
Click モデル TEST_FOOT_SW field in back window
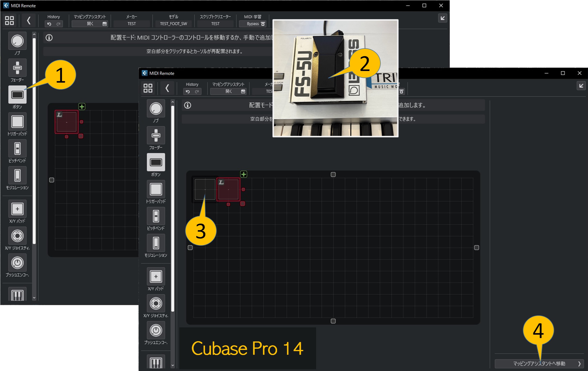point(173,24)
